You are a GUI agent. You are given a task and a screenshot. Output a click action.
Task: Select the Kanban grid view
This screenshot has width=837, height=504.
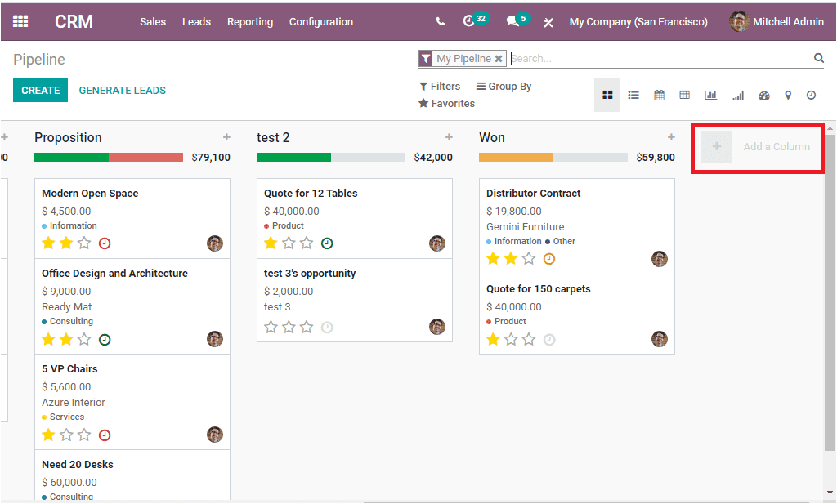pyautogui.click(x=607, y=95)
